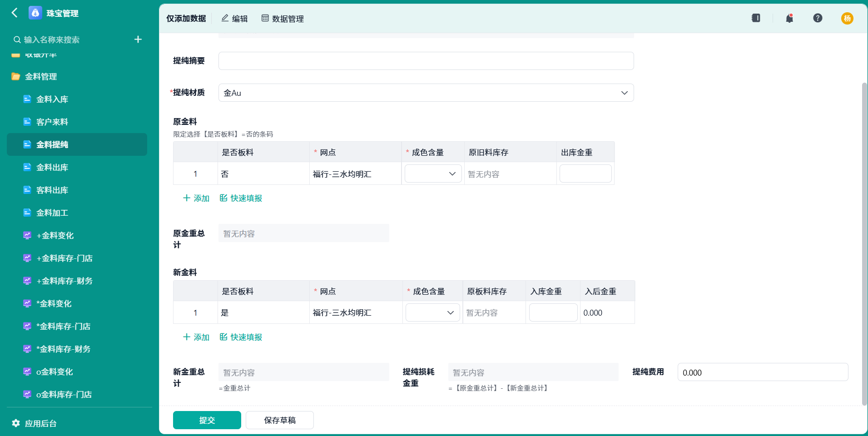Click the 客料出库 form icon
868x436 pixels.
(x=27, y=190)
